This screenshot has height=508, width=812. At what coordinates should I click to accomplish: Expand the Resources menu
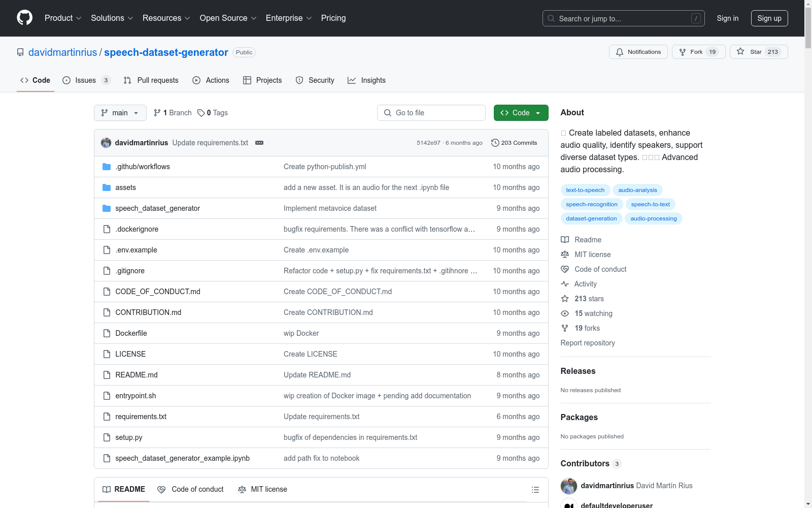(x=166, y=18)
